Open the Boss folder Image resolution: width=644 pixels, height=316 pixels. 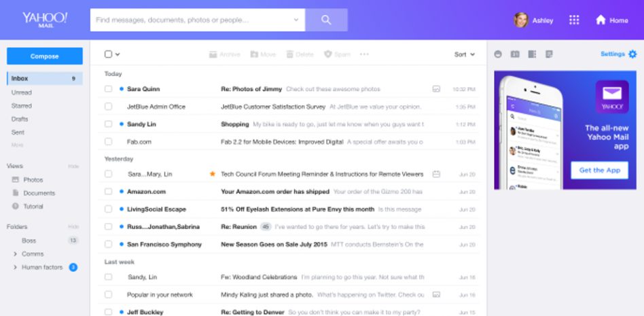click(x=29, y=241)
